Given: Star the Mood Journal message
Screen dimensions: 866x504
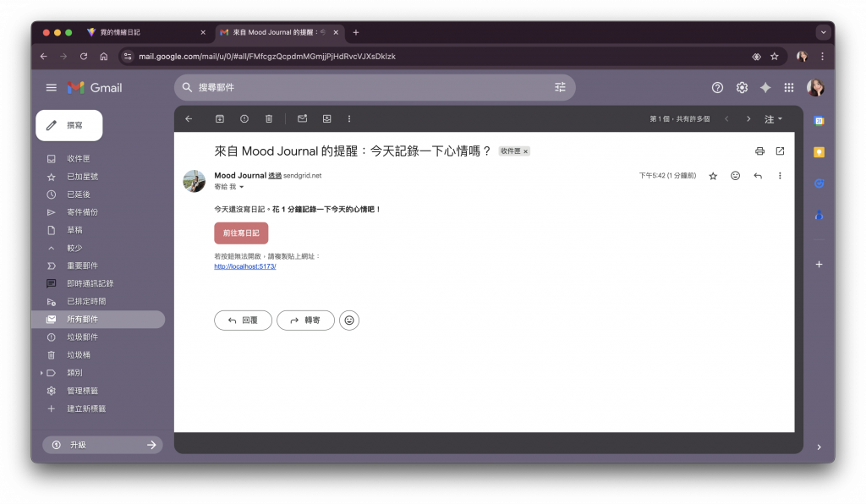Looking at the screenshot, I should 713,176.
